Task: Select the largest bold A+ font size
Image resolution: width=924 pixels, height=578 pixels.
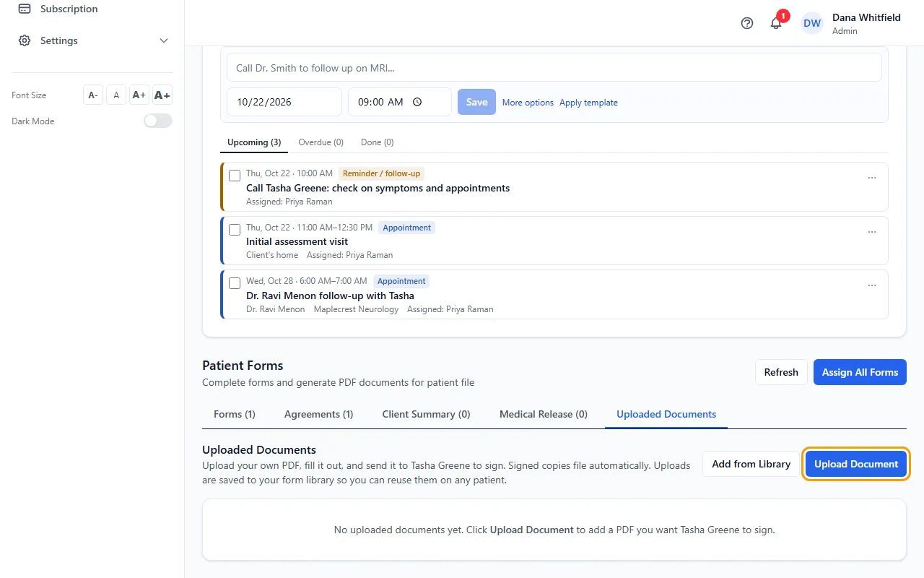Action: coord(162,95)
